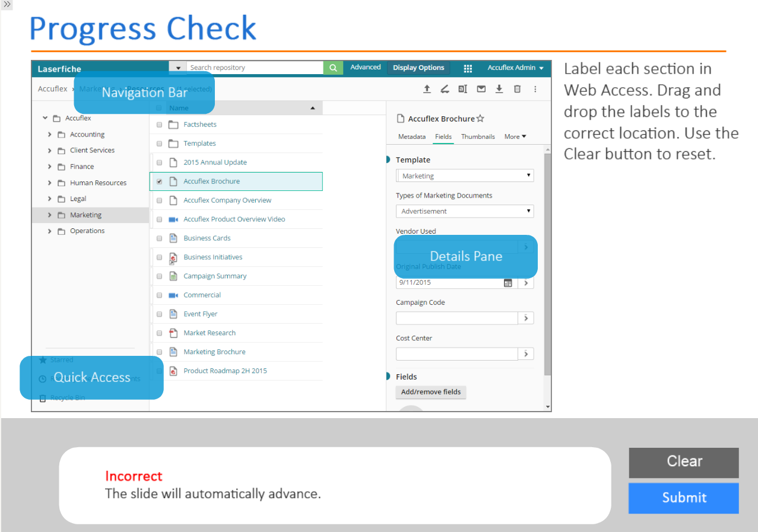Click the Marketing Brochure document icon
This screenshot has height=532, width=758.
click(173, 352)
